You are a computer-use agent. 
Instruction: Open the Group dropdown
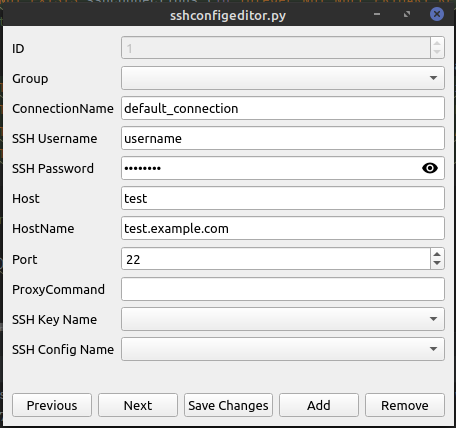[x=283, y=78]
